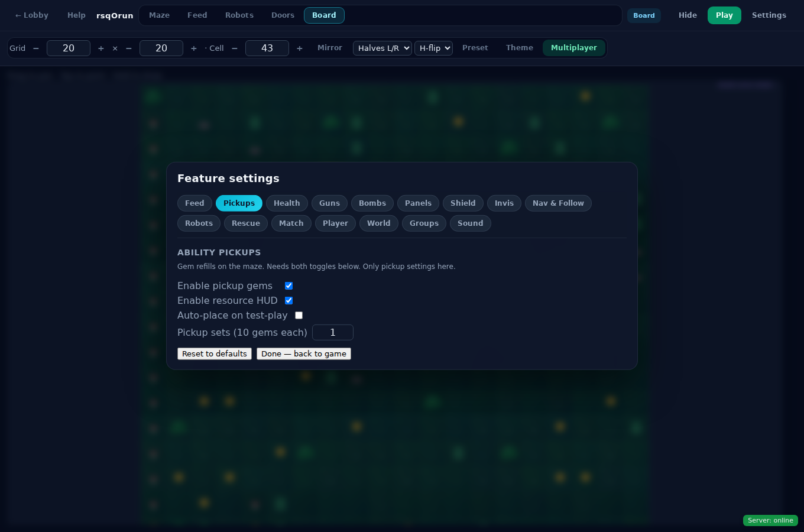
Task: Open the Preset menu
Action: 475,48
